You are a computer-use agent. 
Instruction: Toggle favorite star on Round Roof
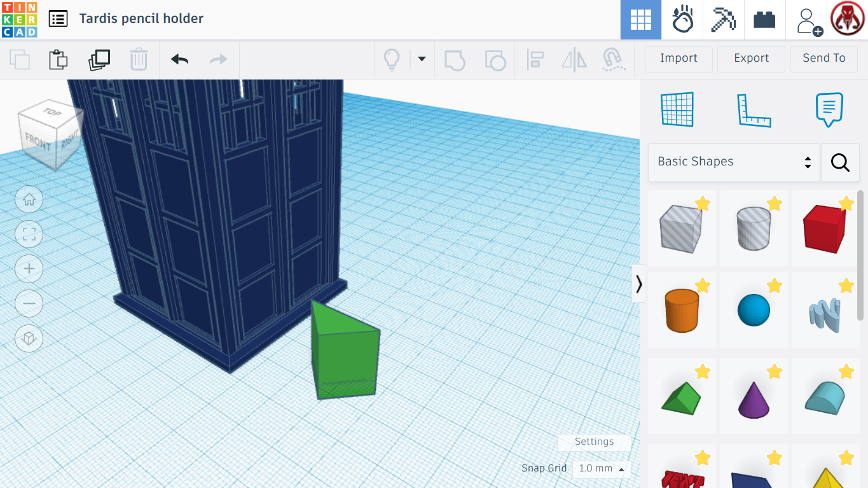[x=846, y=372]
